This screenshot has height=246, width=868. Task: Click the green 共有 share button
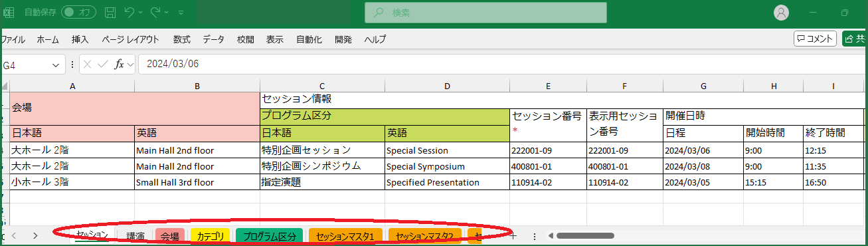pyautogui.click(x=855, y=39)
